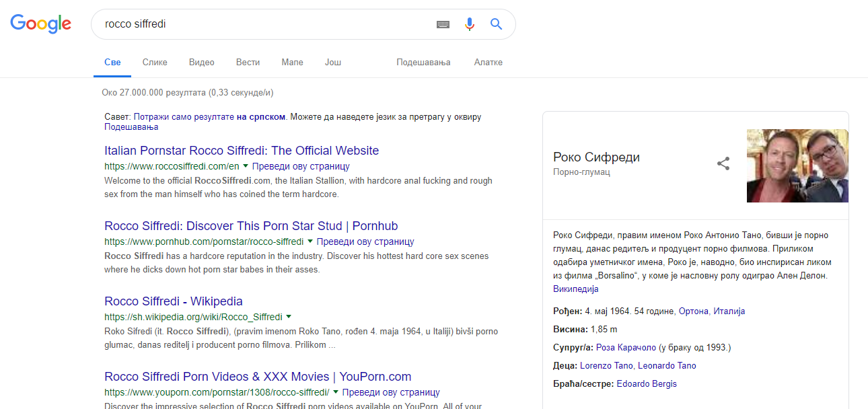This screenshot has height=409, width=868.
Task: Open the Leonardo Tano link
Action: 667,366
